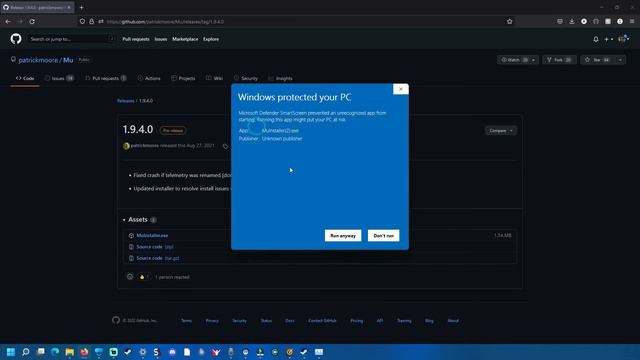The width and height of the screenshot is (640, 360).
Task: Expand the Star lists dropdown
Action: (620, 60)
